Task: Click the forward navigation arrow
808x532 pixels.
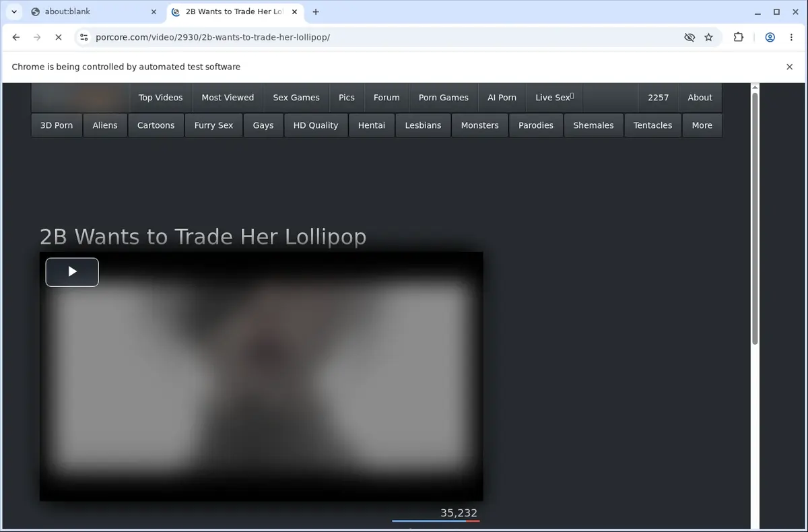Action: click(x=37, y=38)
